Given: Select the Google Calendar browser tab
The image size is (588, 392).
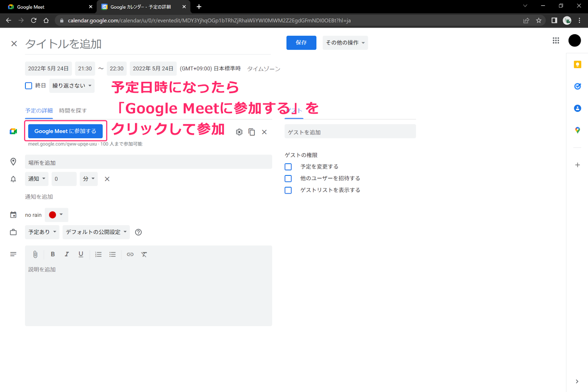Looking at the screenshot, I should [x=143, y=7].
